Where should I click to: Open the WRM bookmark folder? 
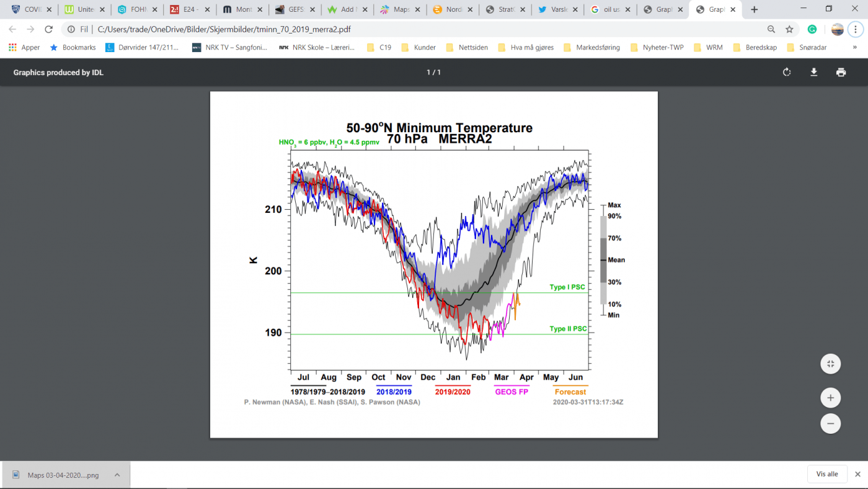(x=708, y=47)
